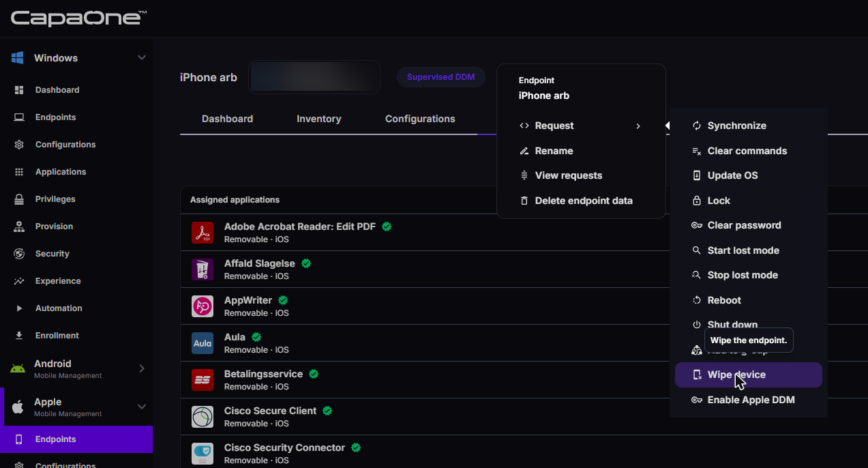This screenshot has width=868, height=468.
Task: Click the Supervised DDM badge
Action: (441, 77)
